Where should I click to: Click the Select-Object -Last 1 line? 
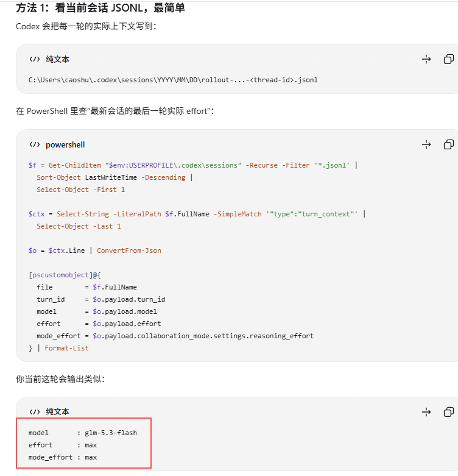[x=79, y=226]
